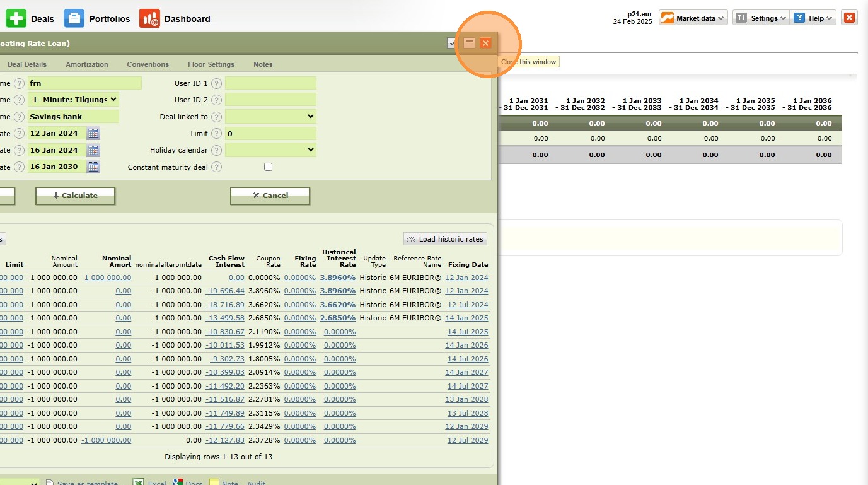Open the Market data dropdown menu
The height and width of the screenshot is (485, 868).
[x=693, y=18]
